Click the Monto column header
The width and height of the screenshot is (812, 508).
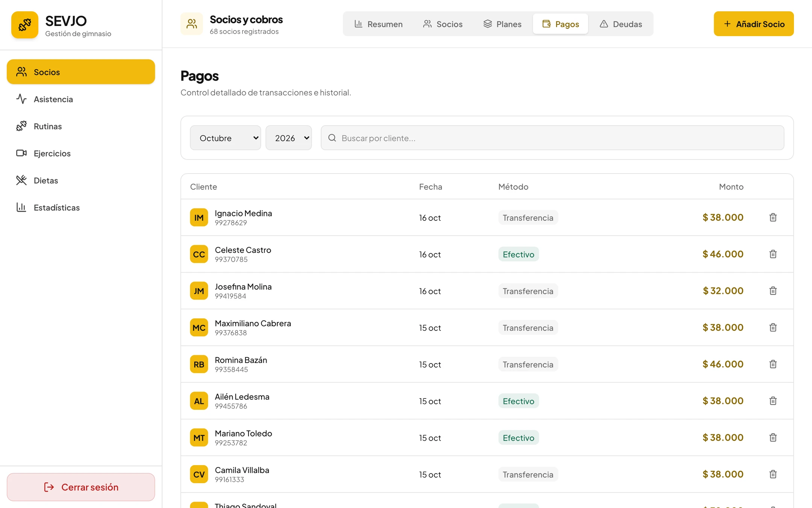pos(731,187)
